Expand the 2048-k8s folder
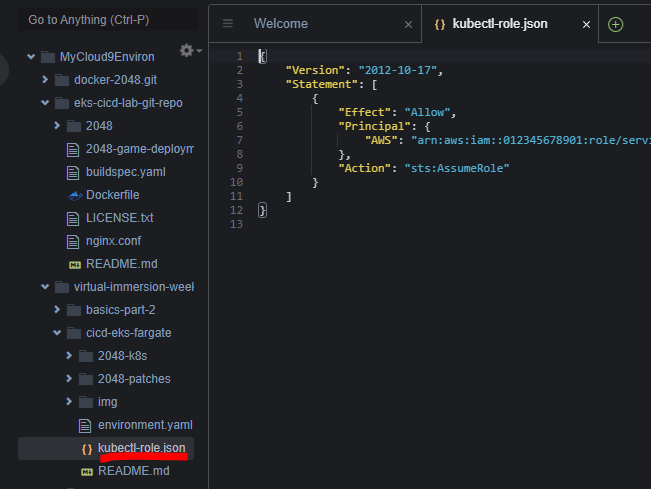 [x=69, y=355]
